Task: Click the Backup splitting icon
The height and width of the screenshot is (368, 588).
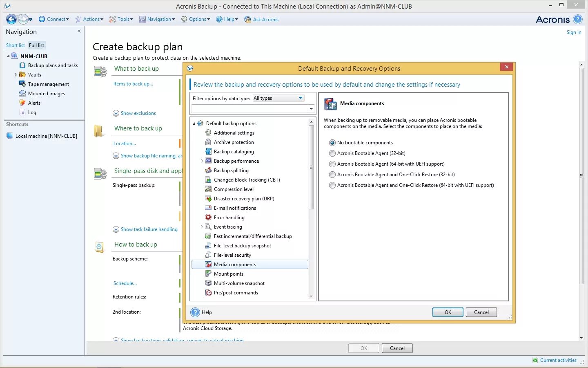Action: pos(208,171)
